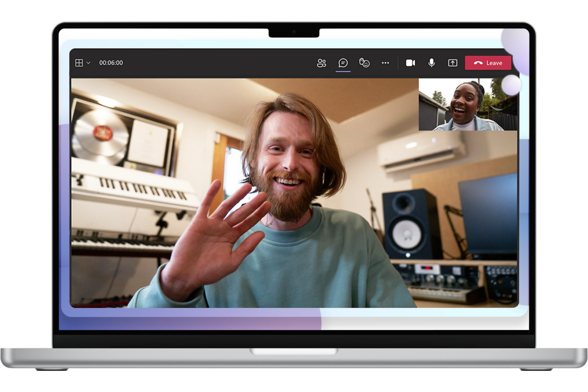Click the Leave text label
Viewport: 588px width, 392px height.
pyautogui.click(x=494, y=63)
